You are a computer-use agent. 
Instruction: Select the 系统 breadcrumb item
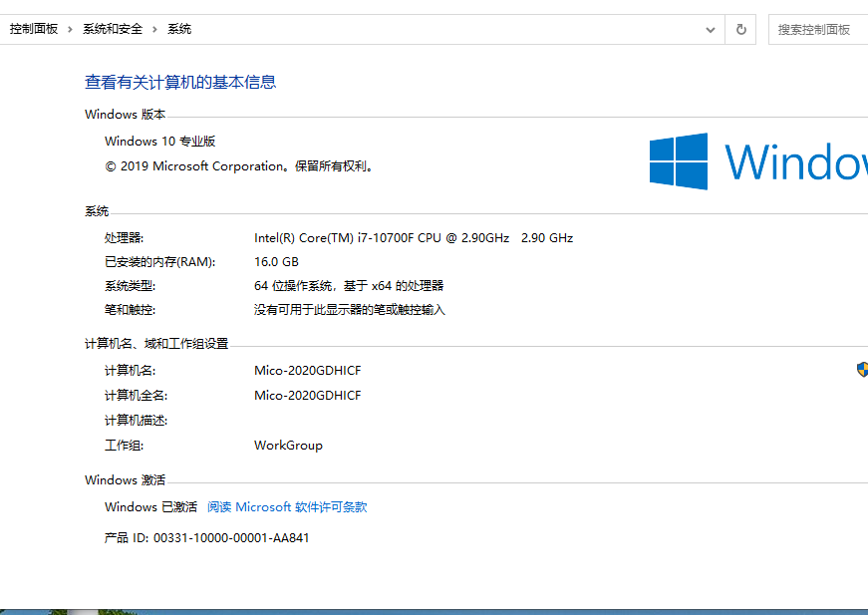point(179,29)
